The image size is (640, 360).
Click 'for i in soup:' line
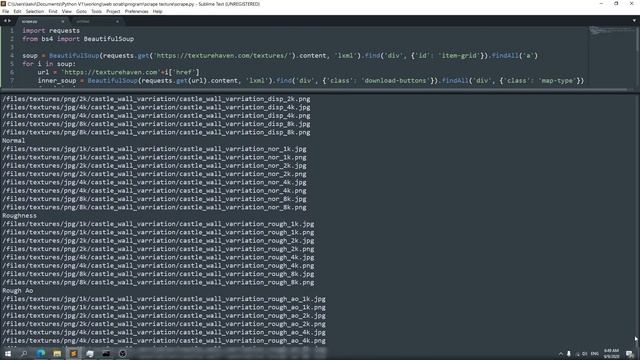[49, 64]
